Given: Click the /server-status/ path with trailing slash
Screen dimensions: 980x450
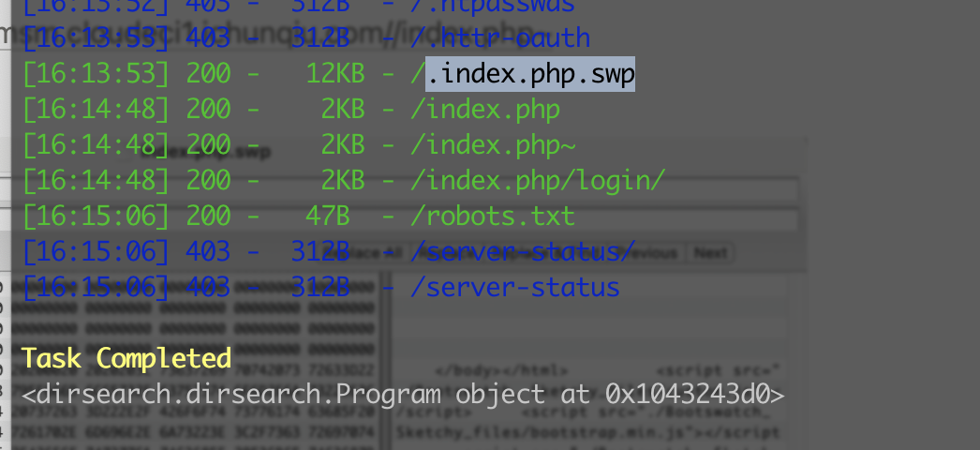Looking at the screenshot, I should 524,251.
